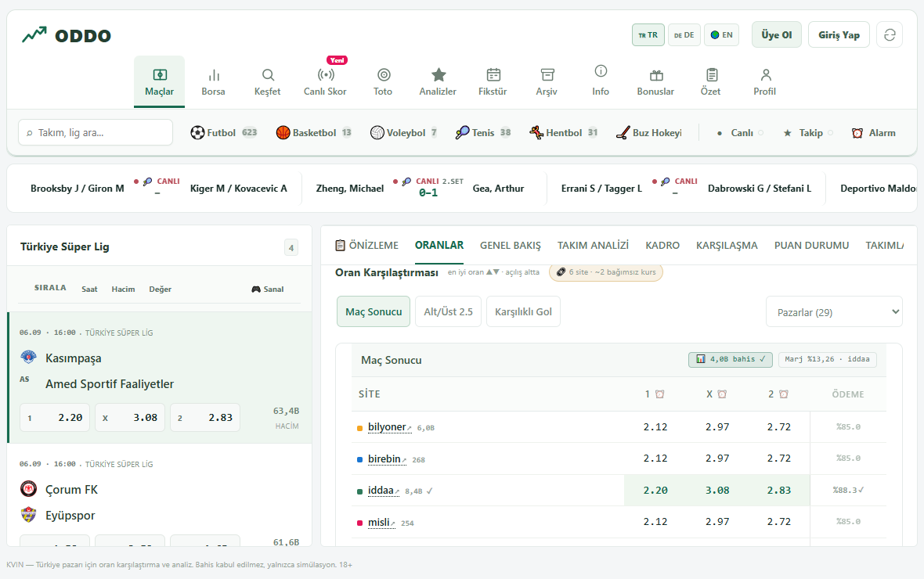Open the Arşiv archive
The height and width of the screenshot is (579, 924).
(x=547, y=82)
